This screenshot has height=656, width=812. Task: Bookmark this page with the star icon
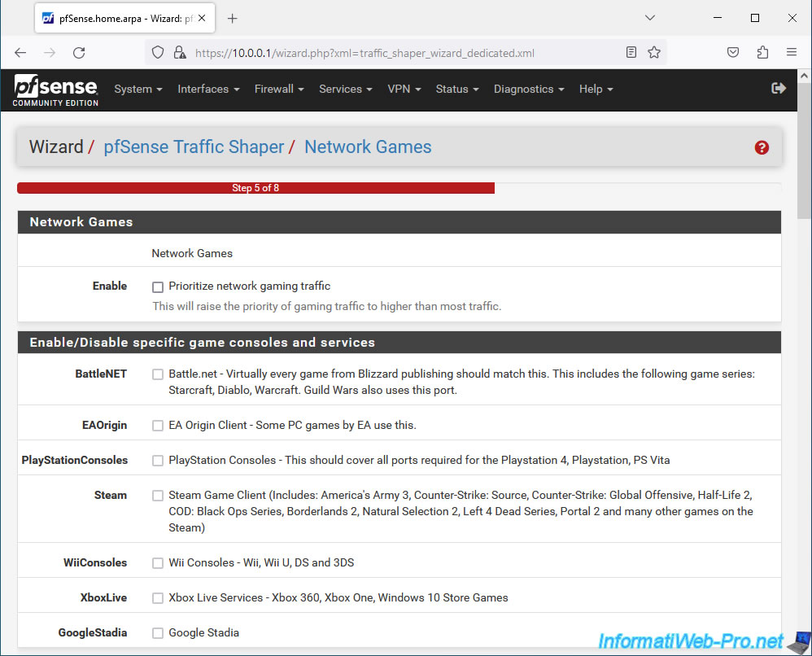[654, 52]
